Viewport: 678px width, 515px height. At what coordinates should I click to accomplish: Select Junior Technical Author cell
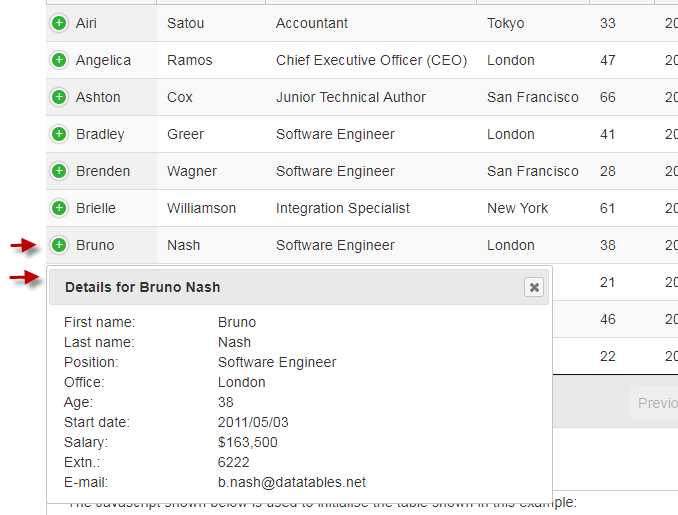pos(371,97)
